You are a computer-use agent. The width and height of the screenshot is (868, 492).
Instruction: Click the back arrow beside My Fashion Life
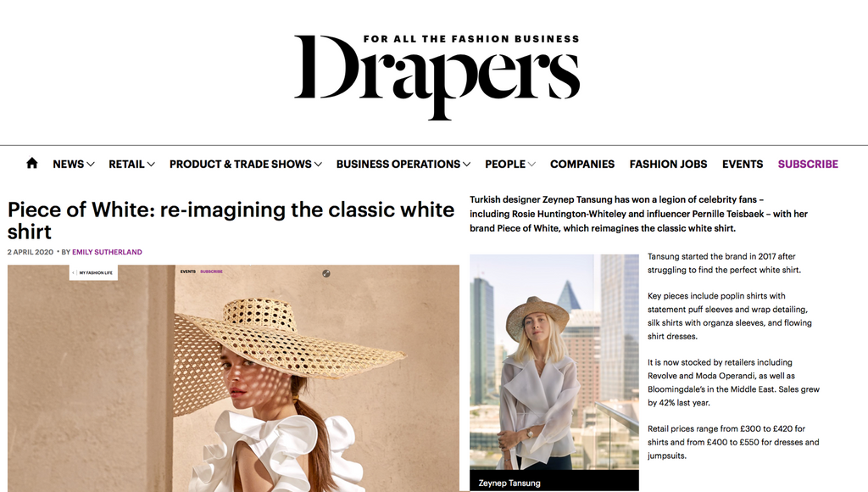coord(74,272)
